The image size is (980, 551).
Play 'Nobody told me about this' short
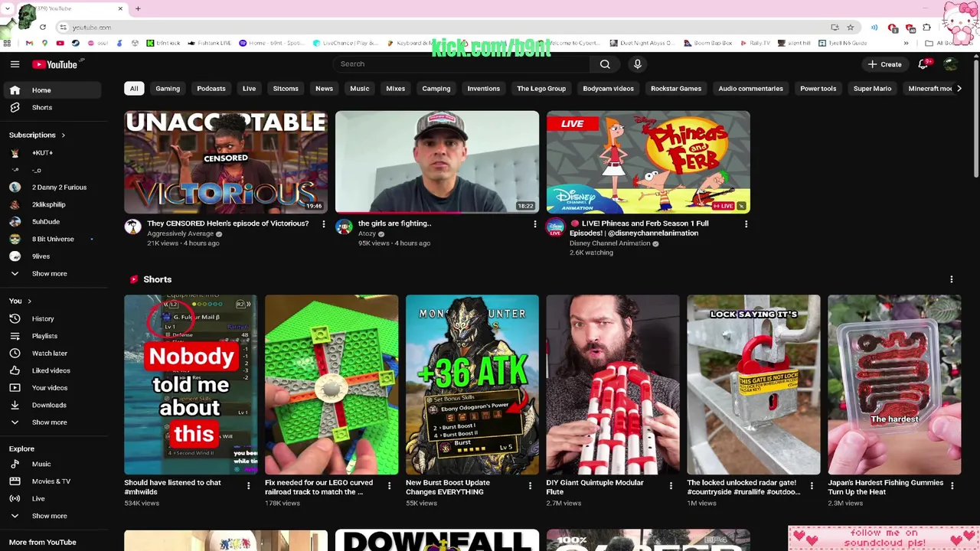[191, 385]
